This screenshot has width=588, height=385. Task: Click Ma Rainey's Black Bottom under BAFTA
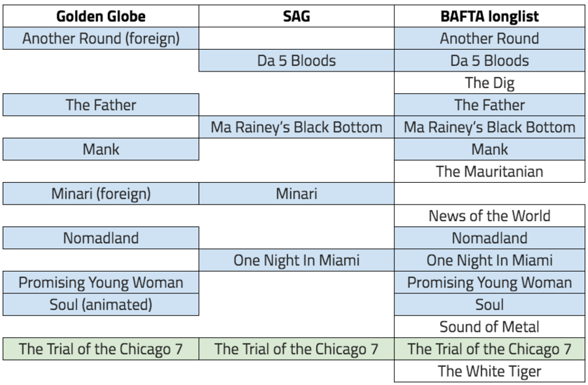[490, 127]
